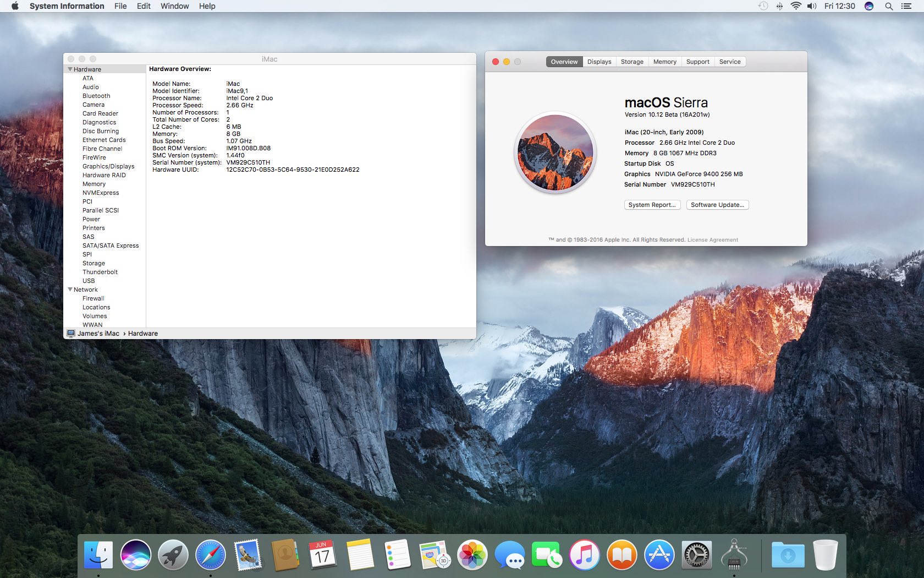The image size is (924, 578).
Task: Select Bluetooth in the hardware sidebar
Action: 96,96
